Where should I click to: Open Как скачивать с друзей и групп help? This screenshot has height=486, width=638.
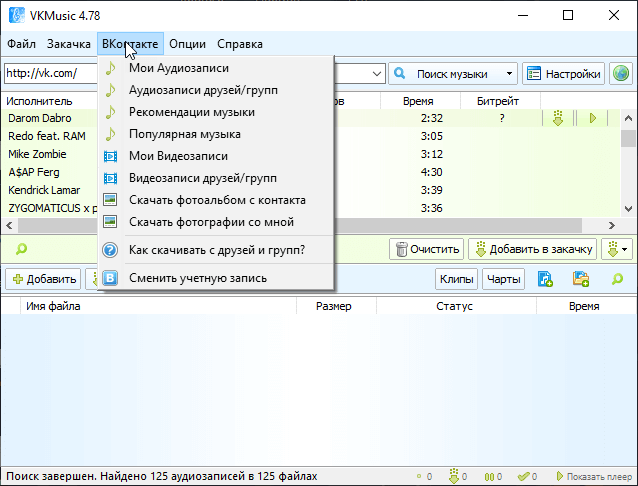[216, 250]
